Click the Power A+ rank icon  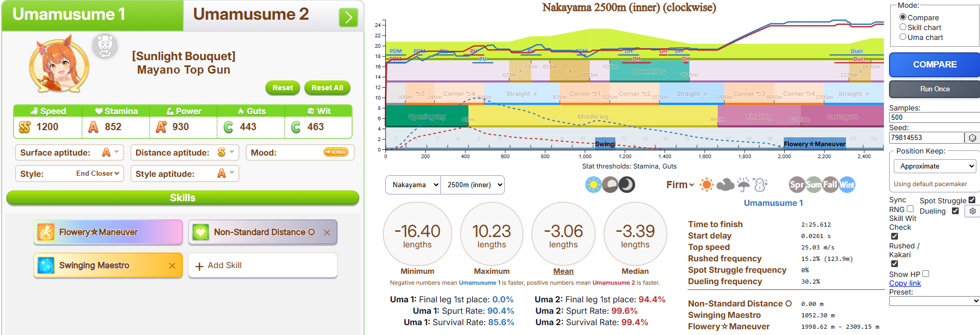161,127
